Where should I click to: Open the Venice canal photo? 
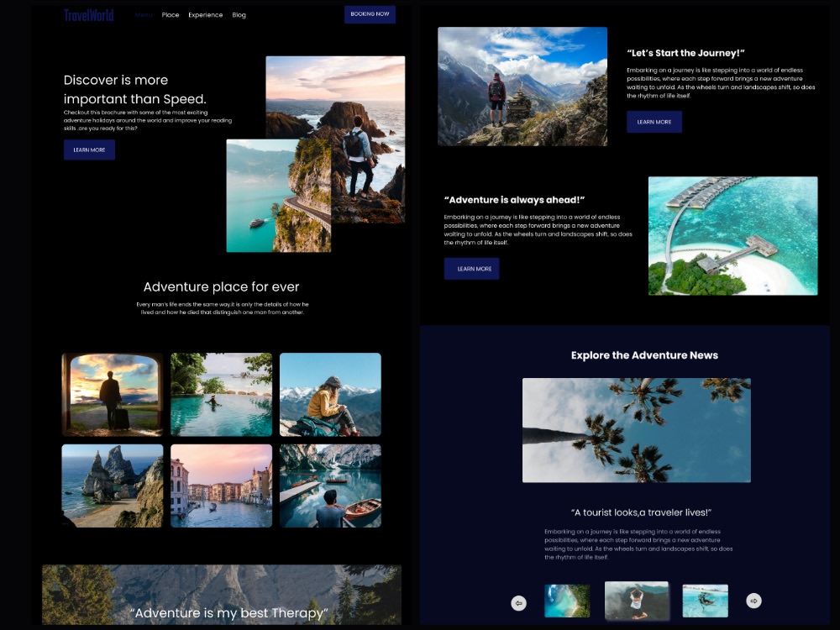pos(221,486)
